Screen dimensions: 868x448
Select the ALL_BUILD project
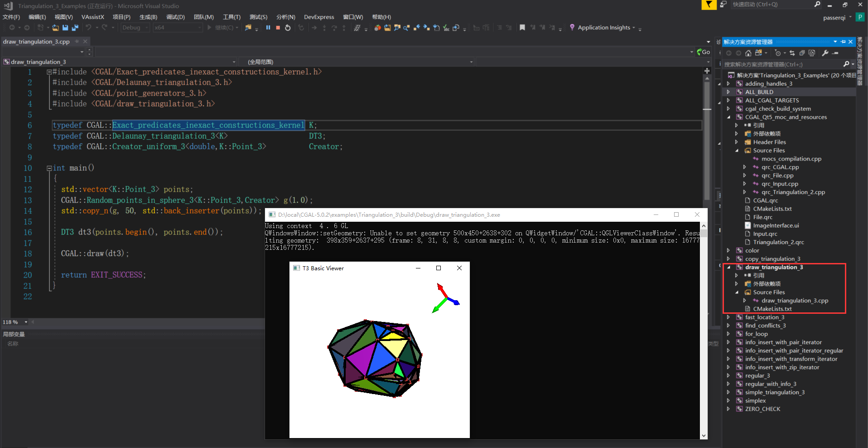759,92
